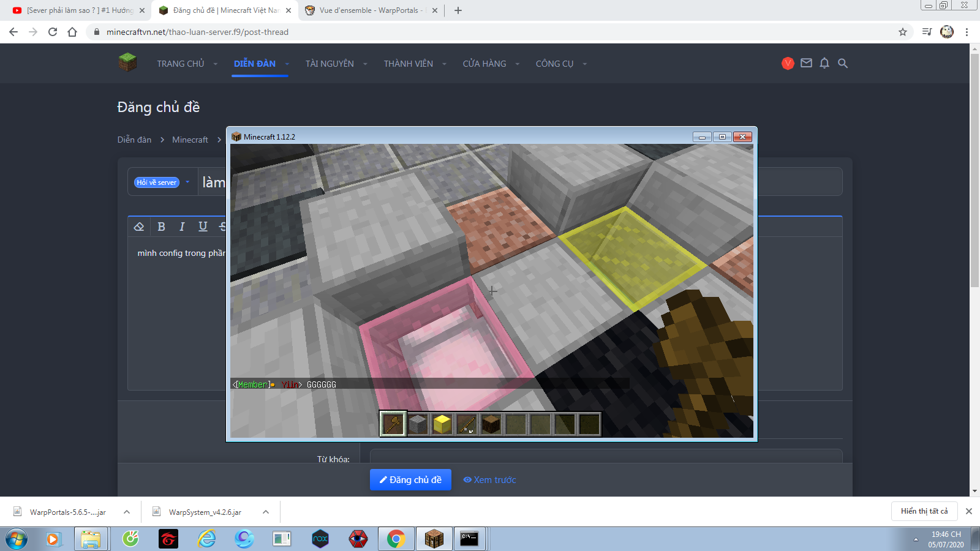Open the WarpPortals-5.6.5 jar downloaded file
Image resolution: width=980 pixels, height=551 pixels.
point(67,512)
